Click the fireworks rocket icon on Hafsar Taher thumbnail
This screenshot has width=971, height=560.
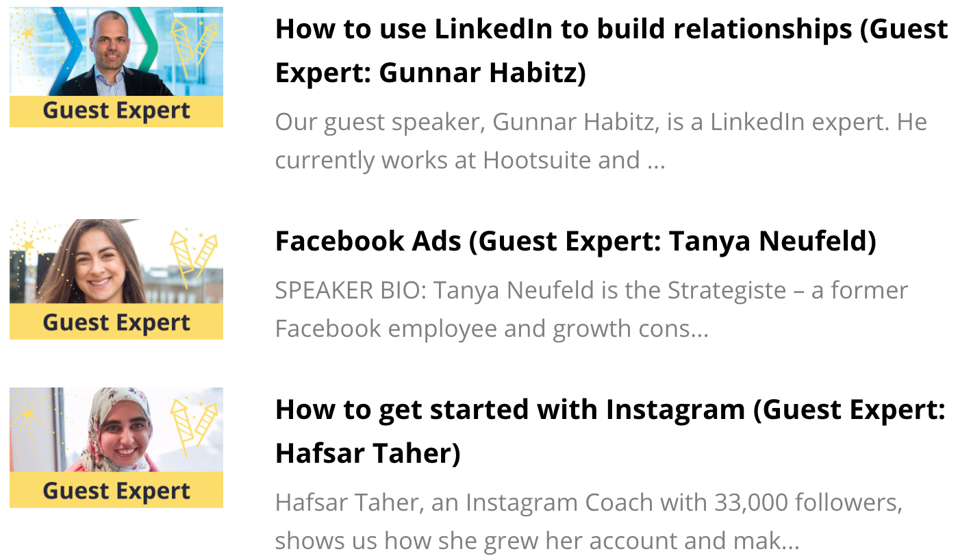tap(194, 427)
